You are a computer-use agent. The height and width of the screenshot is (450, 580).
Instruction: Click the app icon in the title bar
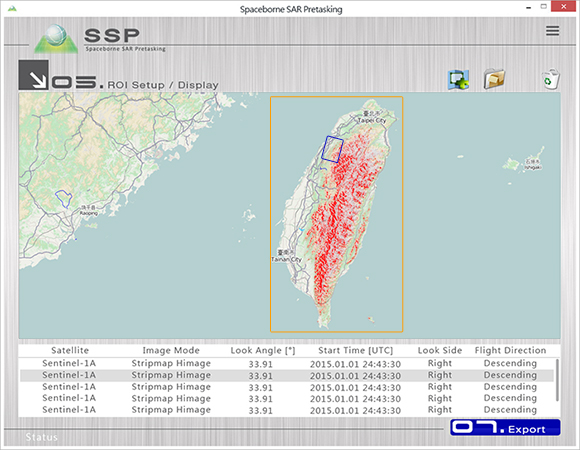click(12, 8)
